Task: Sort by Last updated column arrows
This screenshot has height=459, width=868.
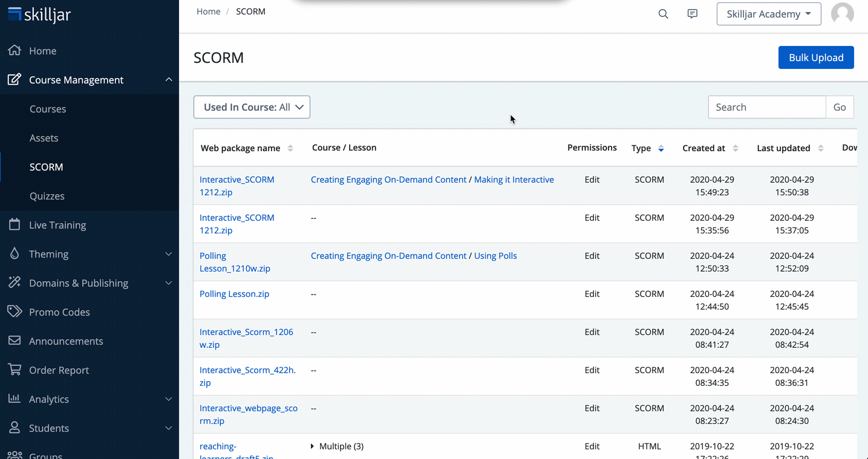Action: tap(821, 148)
